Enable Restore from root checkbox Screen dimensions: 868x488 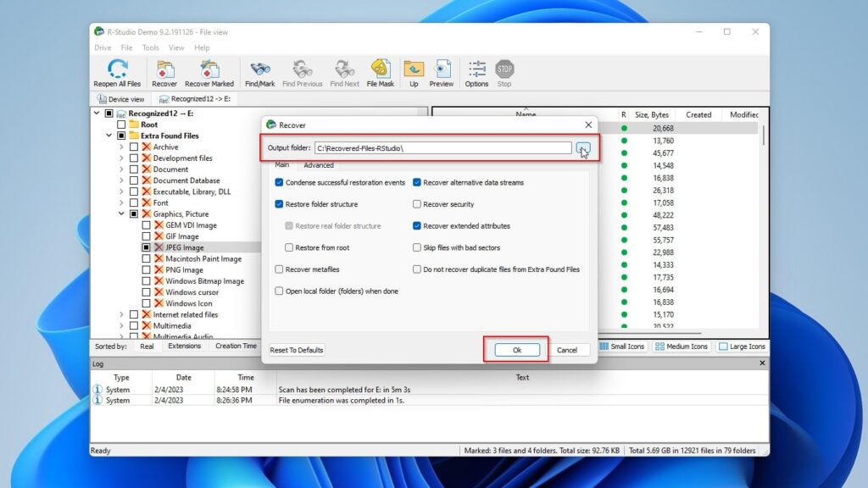(x=289, y=247)
